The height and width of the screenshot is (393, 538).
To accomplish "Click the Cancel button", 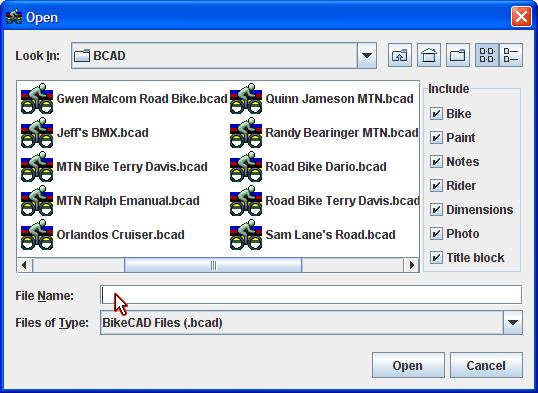I will tap(486, 365).
